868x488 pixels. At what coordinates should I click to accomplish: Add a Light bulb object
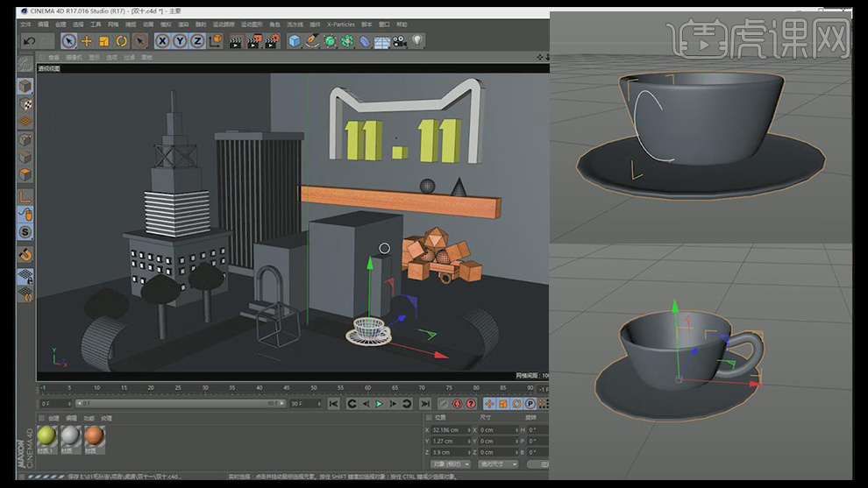tap(417, 40)
